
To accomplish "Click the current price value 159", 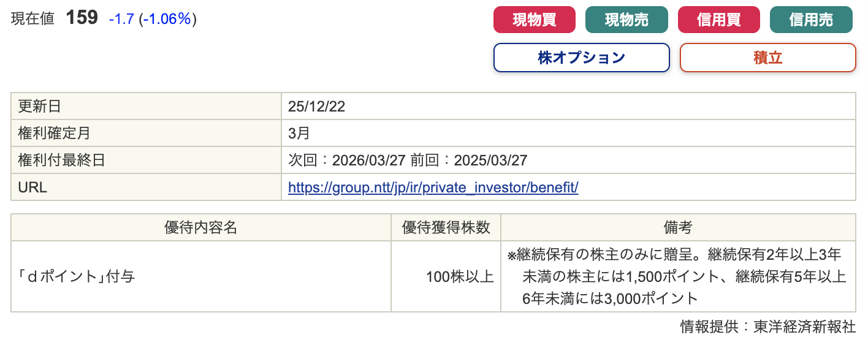I will coord(82,18).
